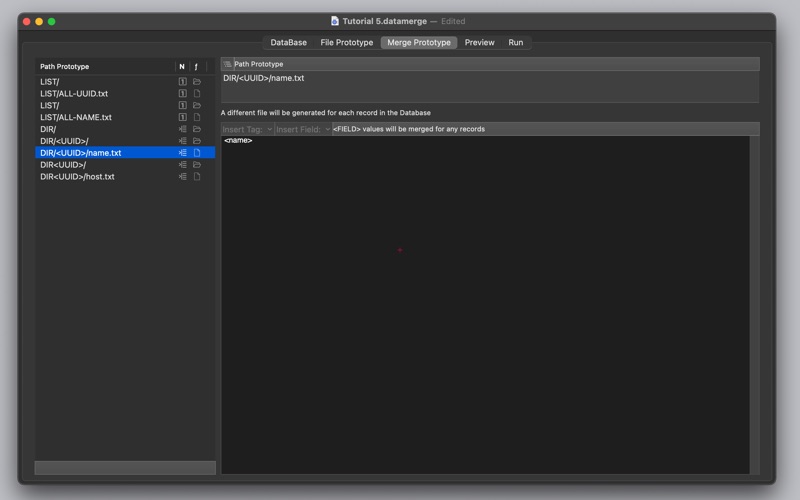
Task: Click the merge editor vertical scrollbar
Action: [x=754, y=305]
